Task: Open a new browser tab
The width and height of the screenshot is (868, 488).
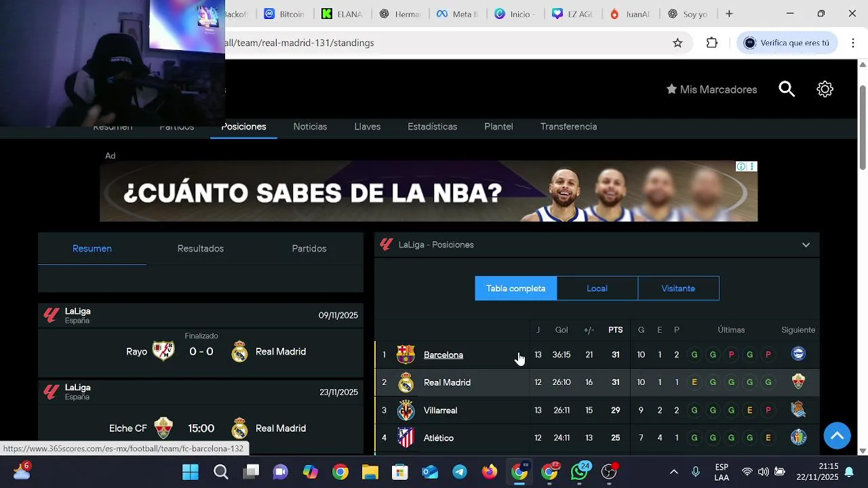Action: click(729, 14)
